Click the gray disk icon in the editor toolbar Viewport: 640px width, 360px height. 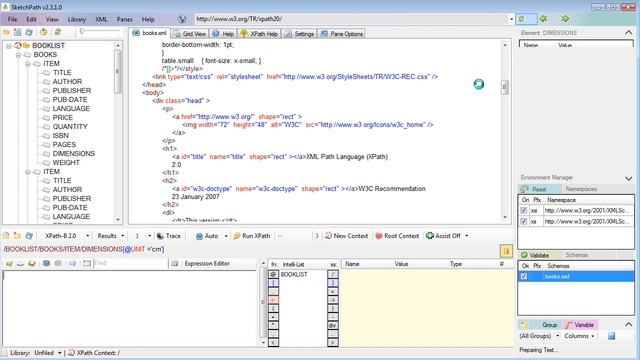[58, 264]
